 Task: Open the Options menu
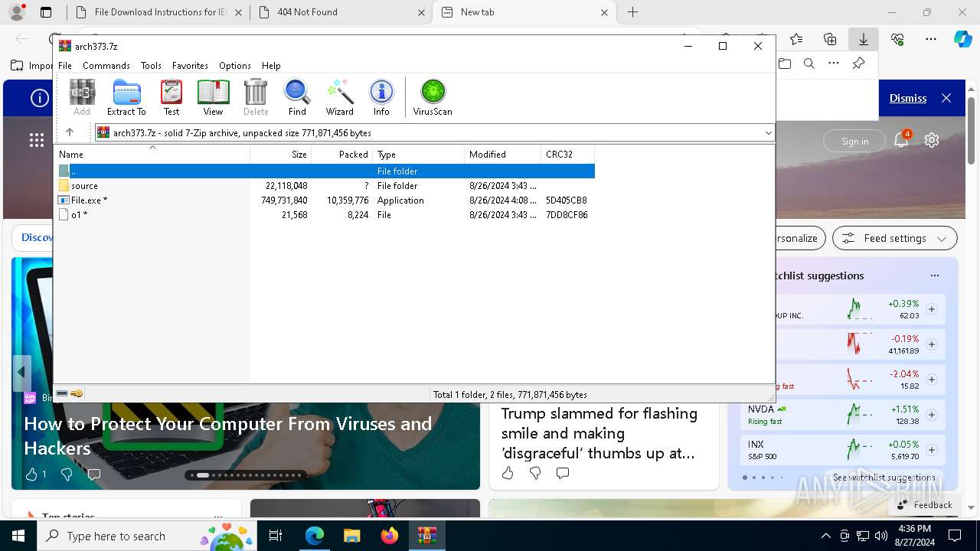click(235, 66)
